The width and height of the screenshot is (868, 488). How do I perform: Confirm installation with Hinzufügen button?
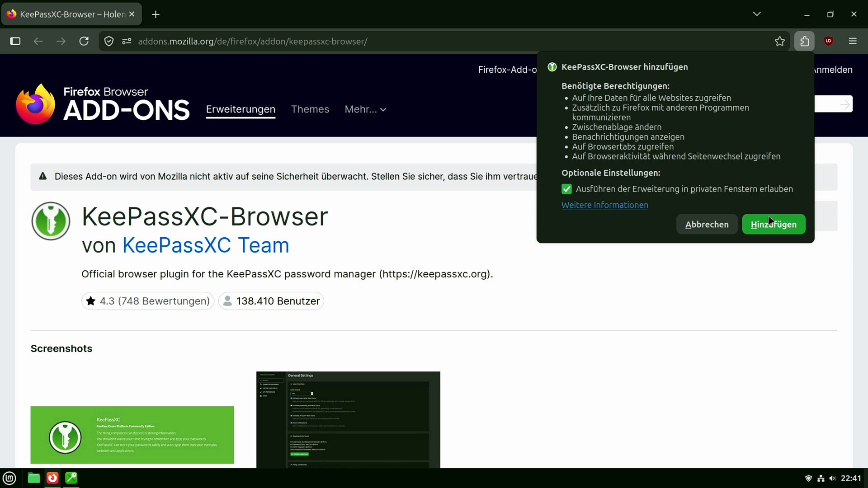774,224
